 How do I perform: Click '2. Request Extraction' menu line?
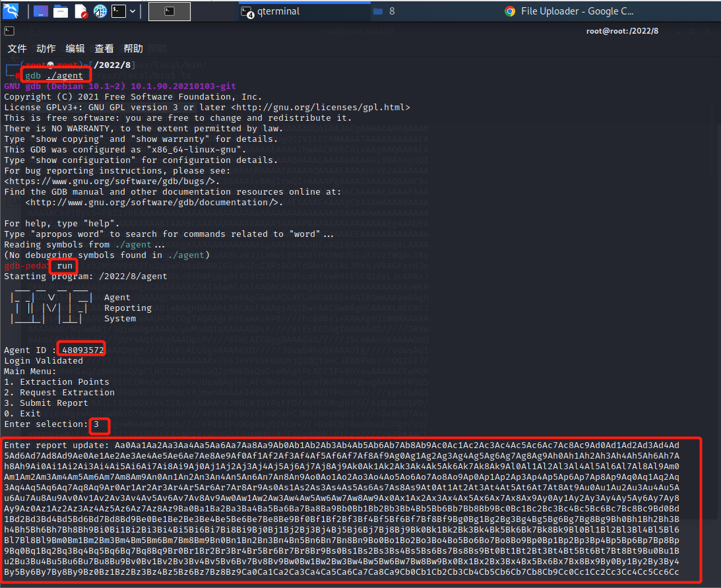59,393
